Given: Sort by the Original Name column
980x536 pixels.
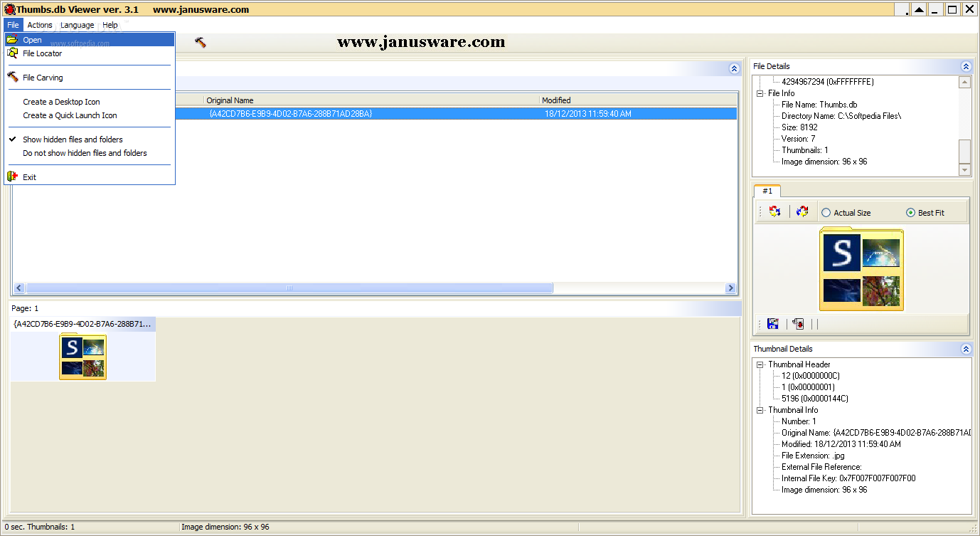Looking at the screenshot, I should [371, 100].
